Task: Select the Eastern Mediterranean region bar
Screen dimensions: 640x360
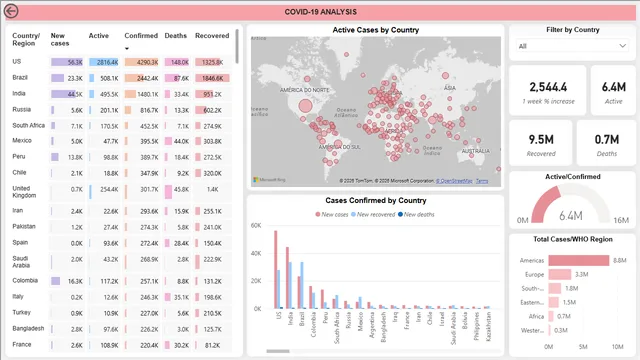Action: click(x=553, y=302)
